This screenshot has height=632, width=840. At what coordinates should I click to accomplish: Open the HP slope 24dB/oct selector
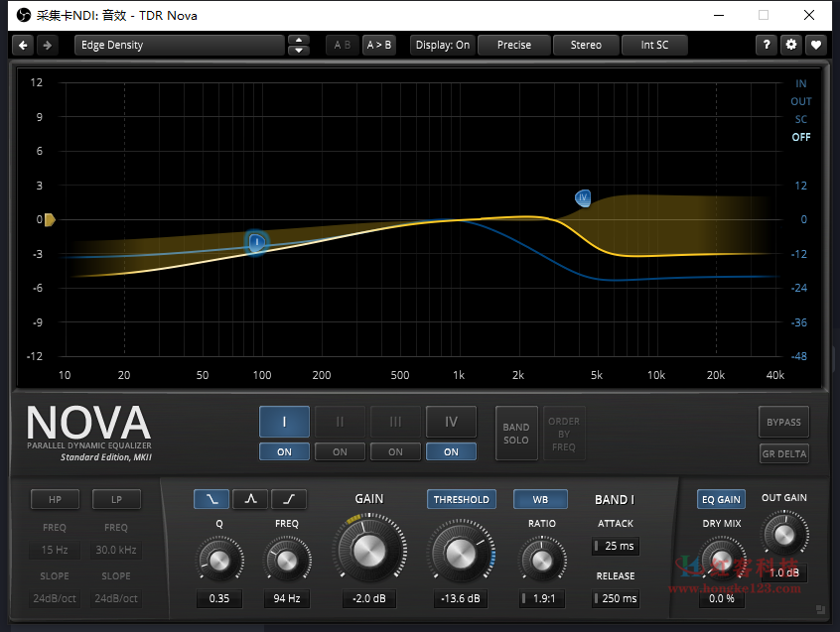coord(55,598)
